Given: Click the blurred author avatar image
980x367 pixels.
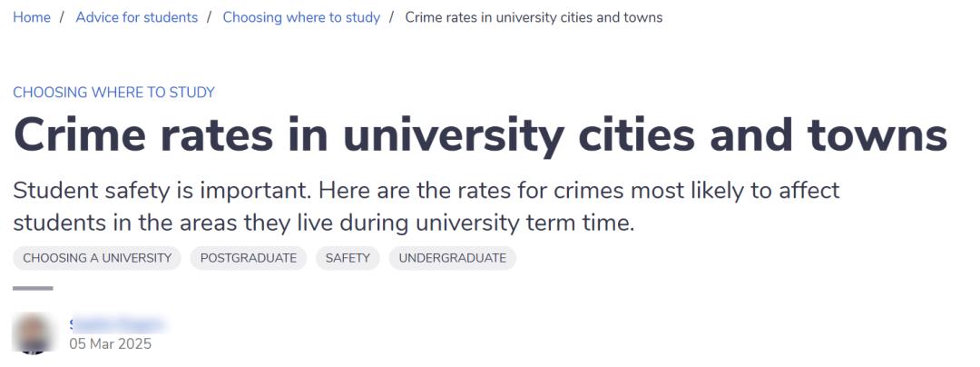Looking at the screenshot, I should [34, 333].
